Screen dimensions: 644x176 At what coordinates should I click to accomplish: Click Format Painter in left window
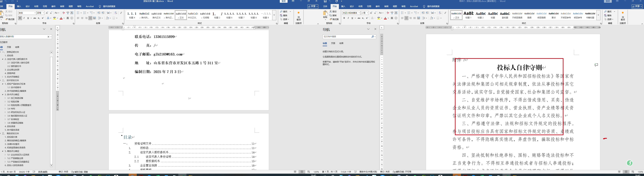click(10, 19)
